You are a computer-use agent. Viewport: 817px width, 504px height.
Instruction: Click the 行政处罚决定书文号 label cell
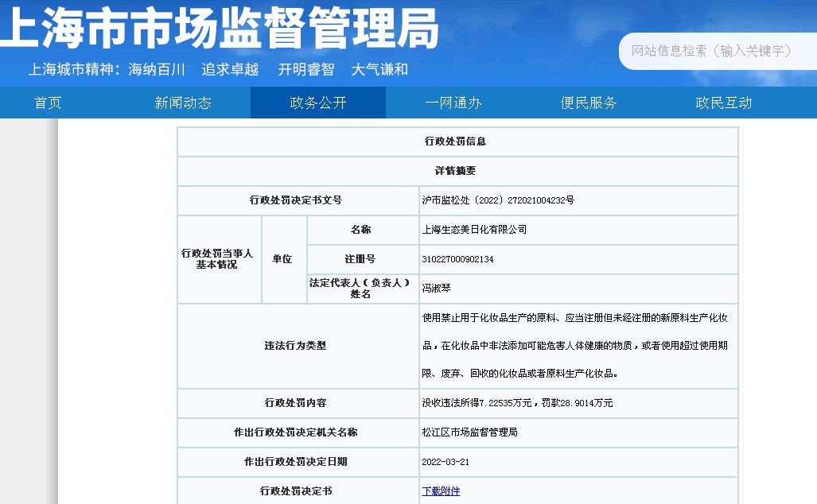point(298,200)
